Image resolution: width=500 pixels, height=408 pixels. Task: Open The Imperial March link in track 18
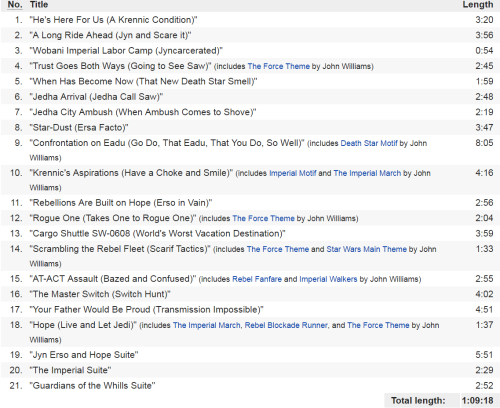click(206, 325)
